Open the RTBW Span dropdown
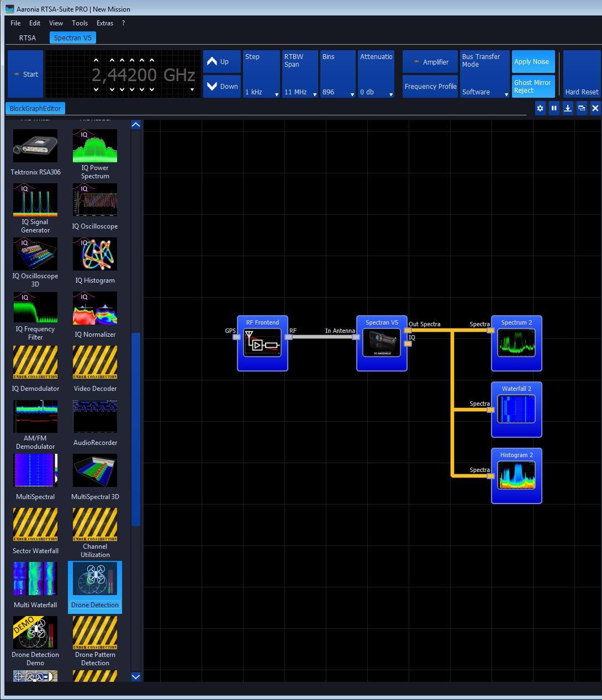This screenshot has height=700, width=602. tap(300, 74)
